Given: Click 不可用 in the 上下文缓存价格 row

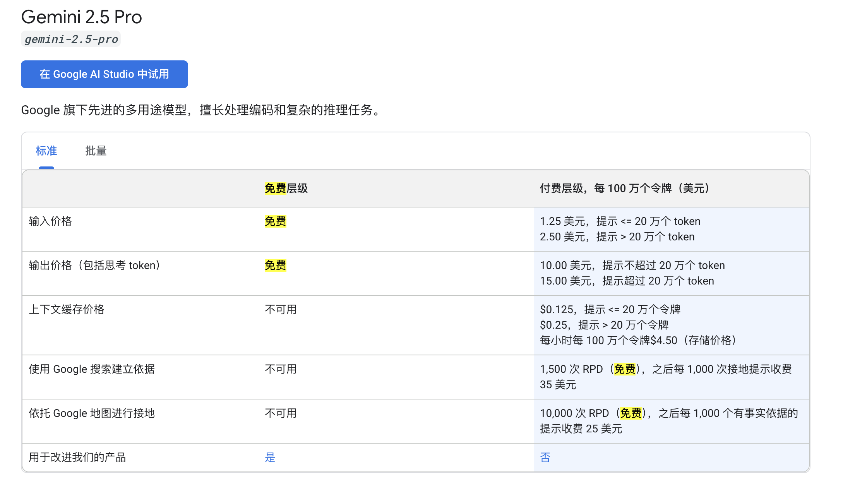Looking at the screenshot, I should coord(281,310).
